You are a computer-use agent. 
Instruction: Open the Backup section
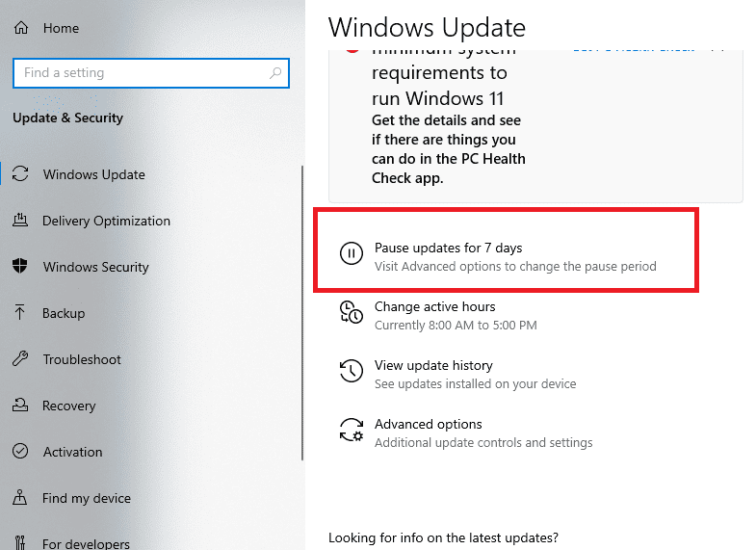point(64,313)
